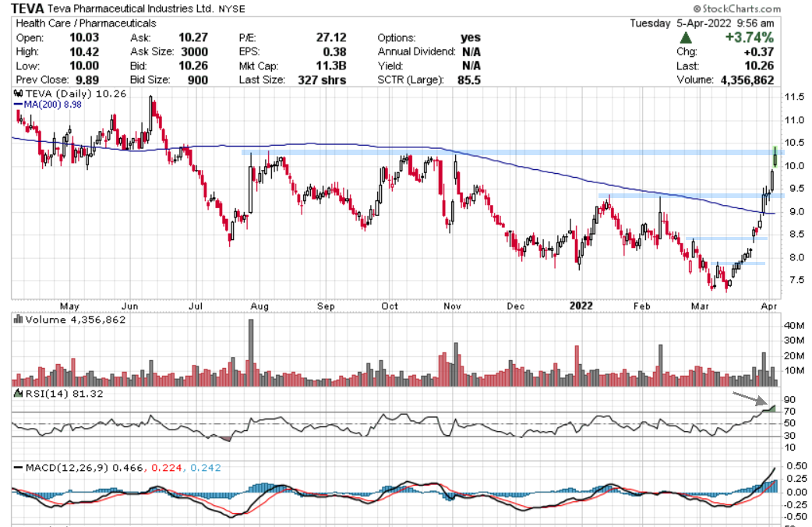The image size is (812, 527).
Task: Click the Open value 10.03
Action: 84,38
